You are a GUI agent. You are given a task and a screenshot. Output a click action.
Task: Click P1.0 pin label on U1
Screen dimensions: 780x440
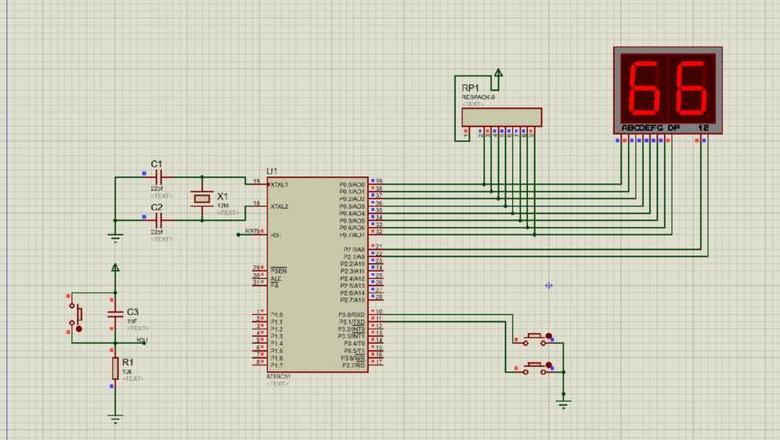[277, 315]
